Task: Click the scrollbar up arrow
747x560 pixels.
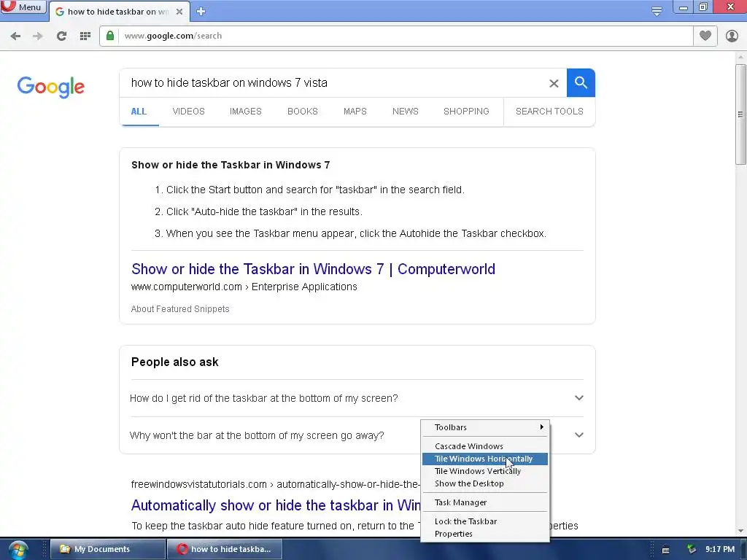Action: pyautogui.click(x=740, y=58)
